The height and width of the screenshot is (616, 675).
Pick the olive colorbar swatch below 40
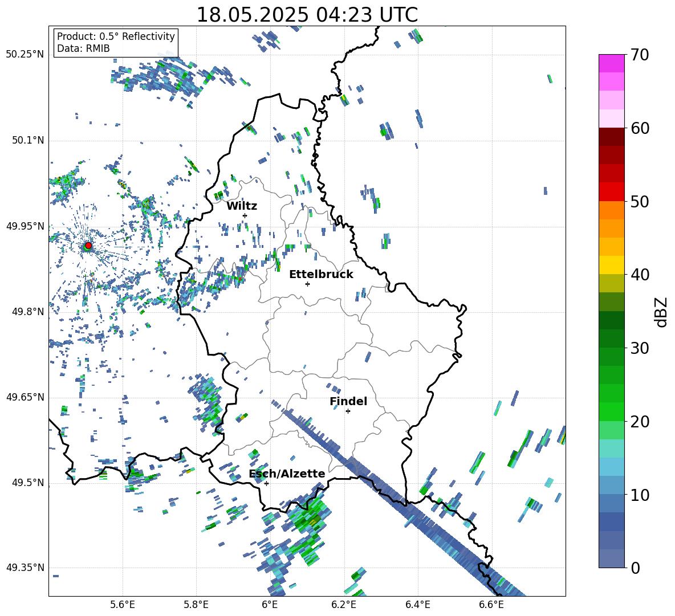pyautogui.click(x=611, y=283)
